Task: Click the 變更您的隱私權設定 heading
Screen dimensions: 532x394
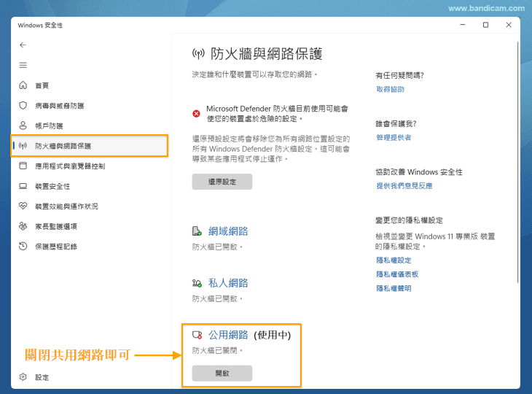Action: click(x=409, y=220)
